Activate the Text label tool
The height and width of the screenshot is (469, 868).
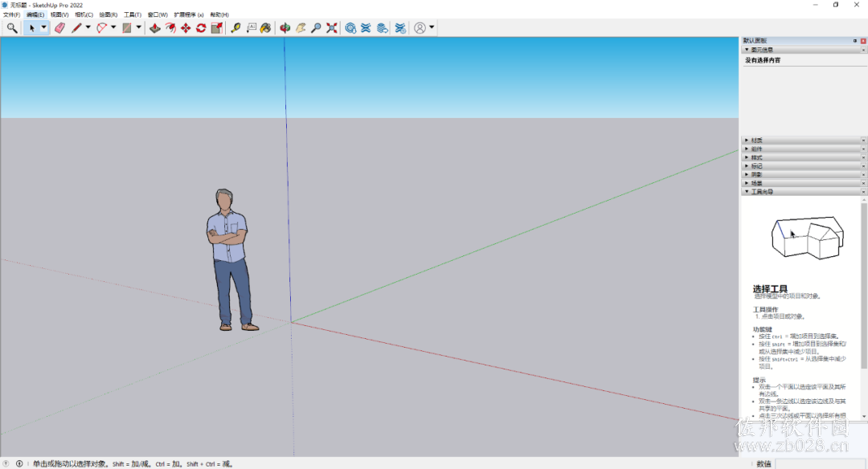[252, 27]
